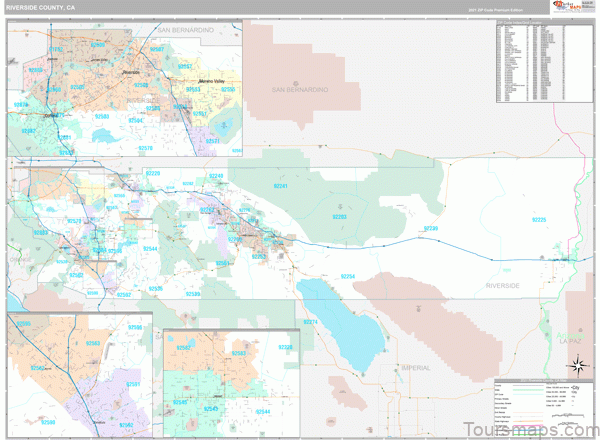Select ZIP code 92241 label

coord(281,186)
